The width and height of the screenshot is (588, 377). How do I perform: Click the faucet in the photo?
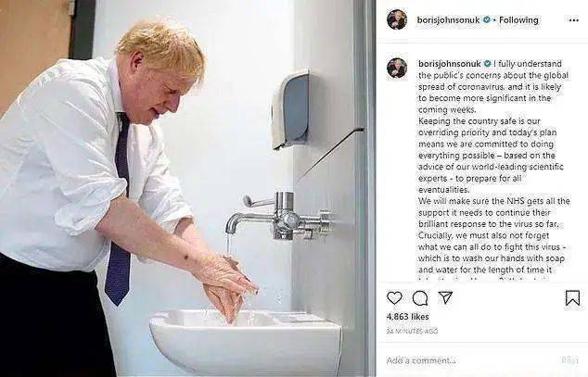pyautogui.click(x=278, y=217)
